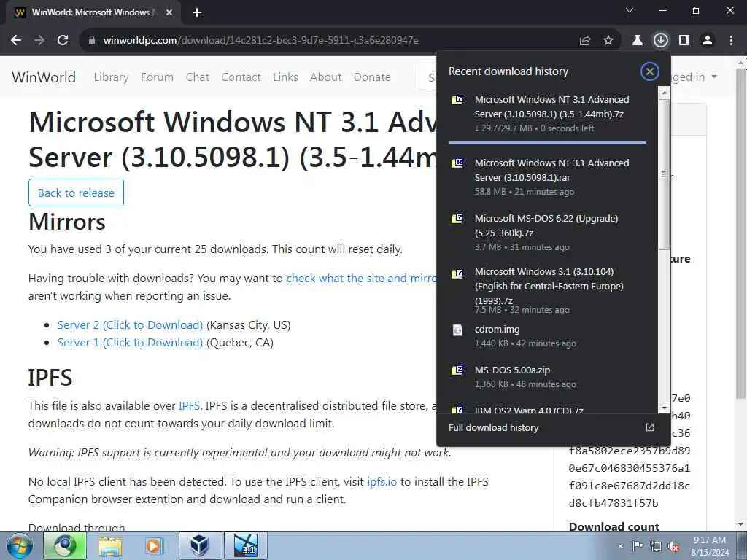Show hidden system tray icons
Image resolution: width=747 pixels, height=560 pixels.
(620, 546)
